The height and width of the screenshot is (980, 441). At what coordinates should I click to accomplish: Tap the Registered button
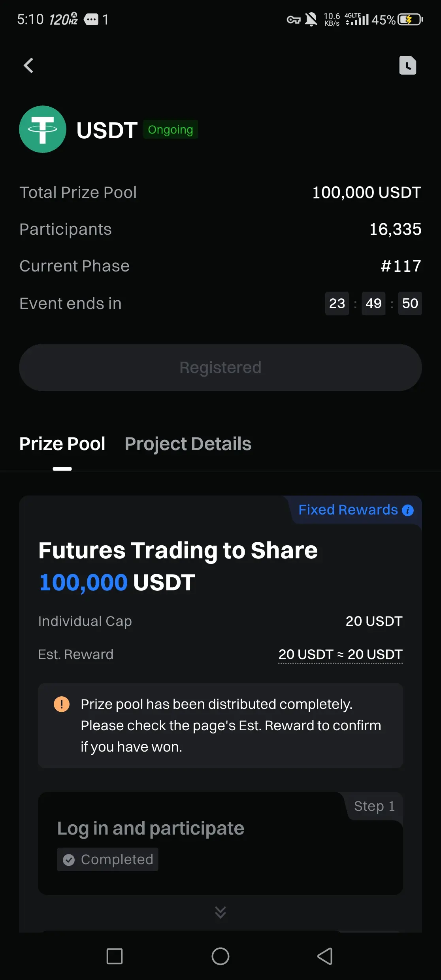coord(220,367)
